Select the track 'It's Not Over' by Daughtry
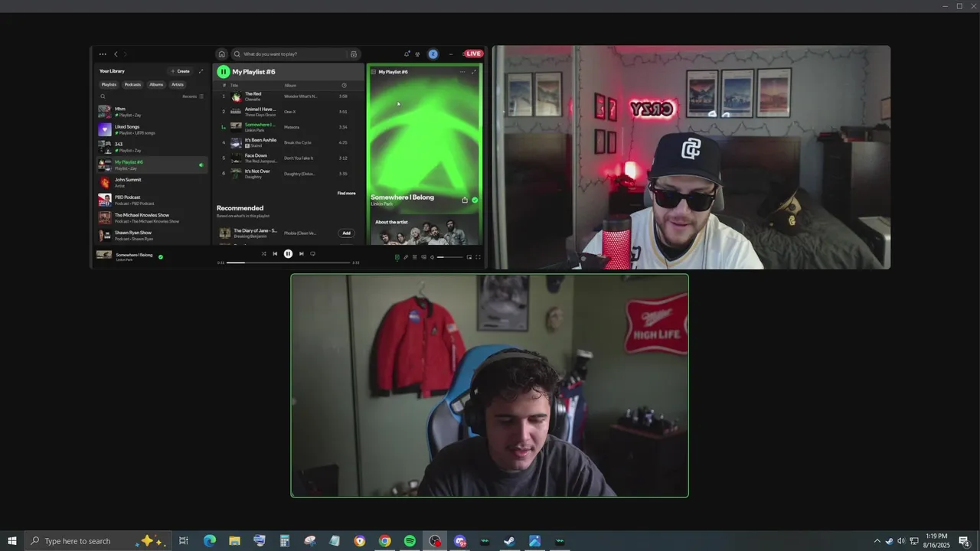 pos(288,174)
